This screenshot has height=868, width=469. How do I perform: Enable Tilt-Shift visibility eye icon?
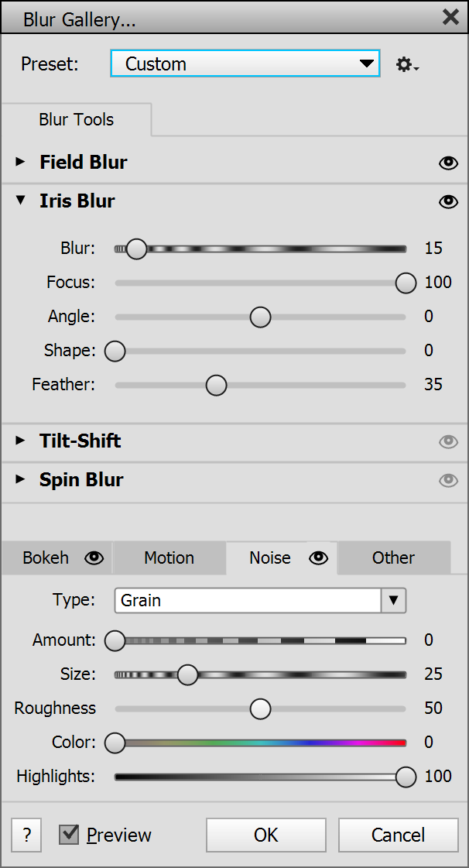pyautogui.click(x=448, y=441)
